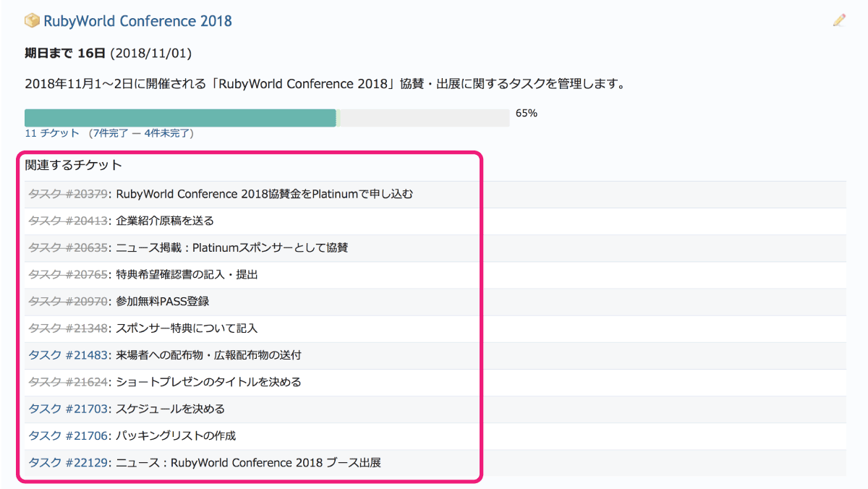The width and height of the screenshot is (868, 489).
Task: Open closed ticket タスク #20379
Action: (x=69, y=194)
